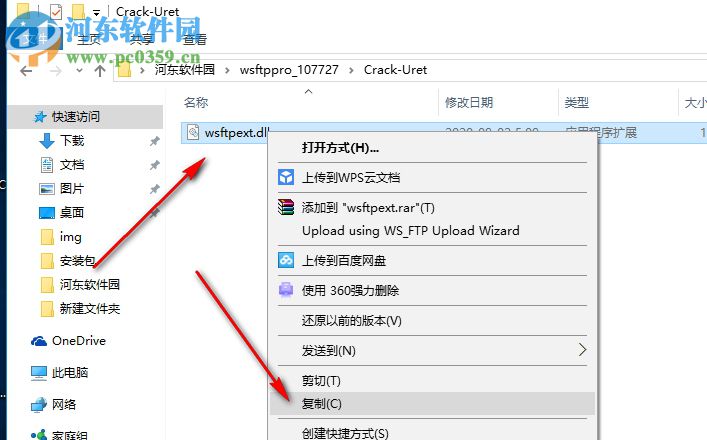The image size is (707, 440).
Task: Click the 文档 document icon
Action: (47, 165)
